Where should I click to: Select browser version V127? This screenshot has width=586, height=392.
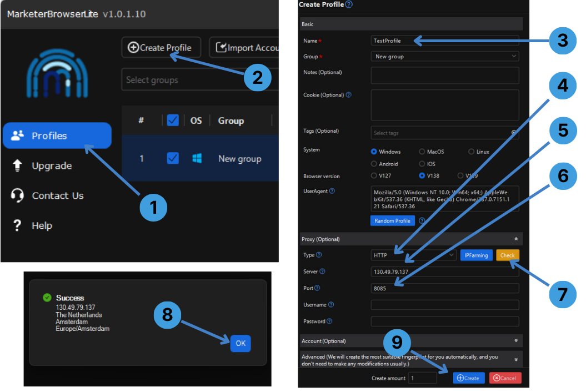click(x=374, y=175)
